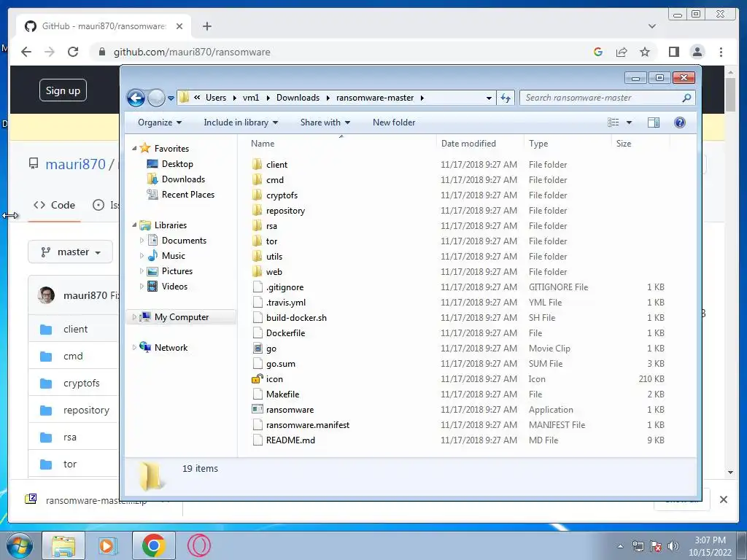Screen dimensions: 747x560
Task: Toggle the preview pane icon
Action: point(654,122)
